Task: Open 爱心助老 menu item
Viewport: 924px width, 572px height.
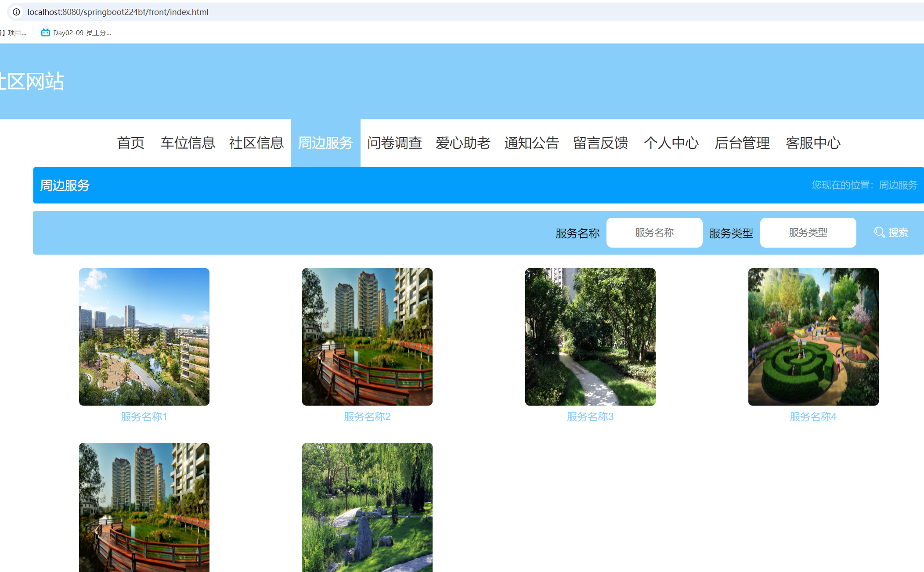Action: coord(463,143)
